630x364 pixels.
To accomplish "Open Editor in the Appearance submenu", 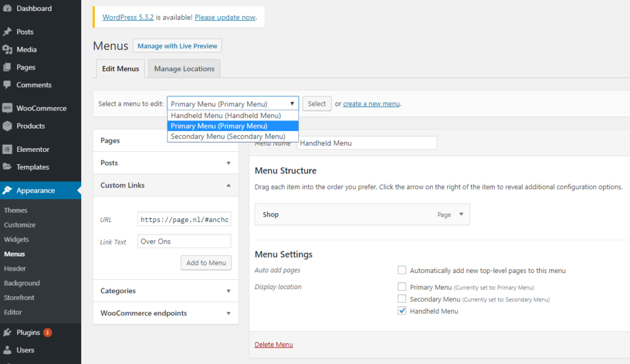I will [13, 312].
